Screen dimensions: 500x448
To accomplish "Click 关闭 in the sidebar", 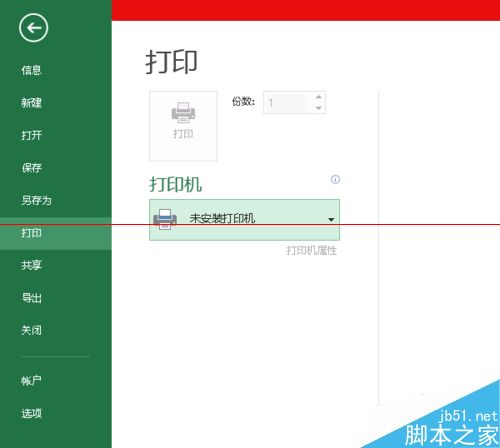I will pyautogui.click(x=31, y=330).
